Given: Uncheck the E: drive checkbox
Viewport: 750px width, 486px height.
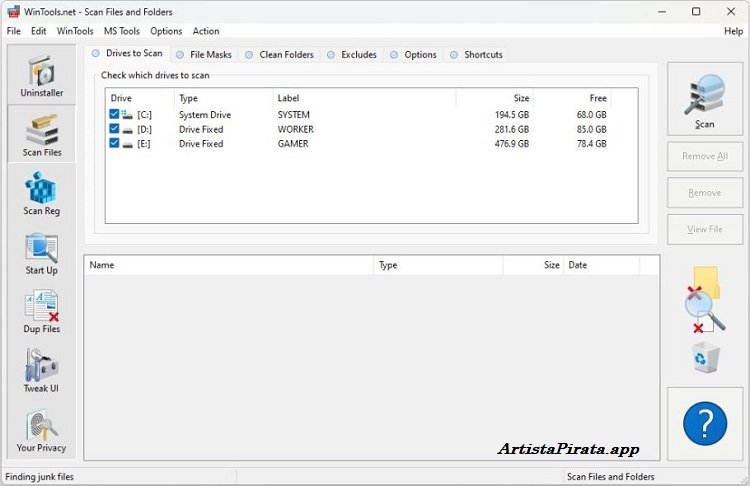Looking at the screenshot, I should pyautogui.click(x=114, y=143).
